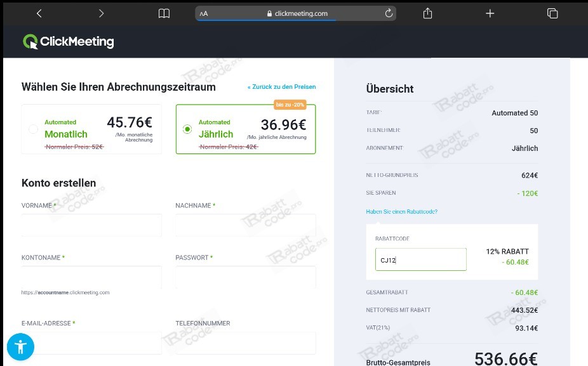Show all open tabs overview icon

pyautogui.click(x=552, y=13)
